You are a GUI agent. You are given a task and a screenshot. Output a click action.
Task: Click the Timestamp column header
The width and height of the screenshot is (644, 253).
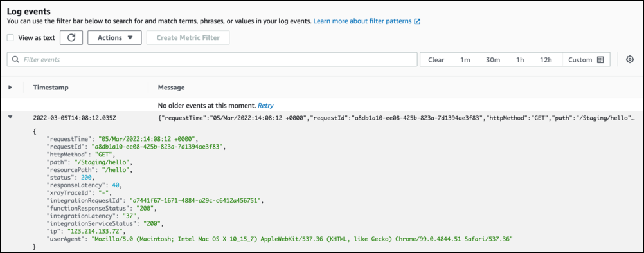[x=51, y=87]
